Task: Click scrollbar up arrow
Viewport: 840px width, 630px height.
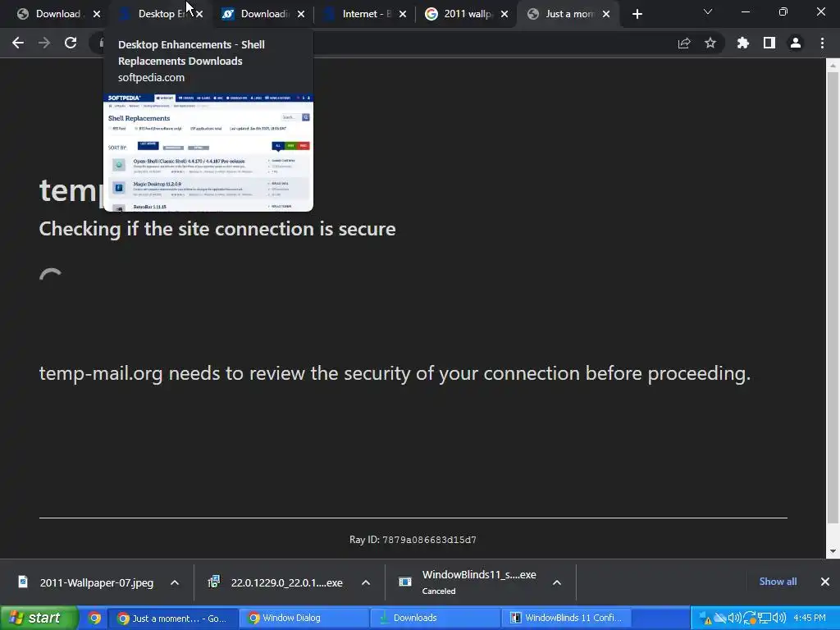Action: [833, 66]
